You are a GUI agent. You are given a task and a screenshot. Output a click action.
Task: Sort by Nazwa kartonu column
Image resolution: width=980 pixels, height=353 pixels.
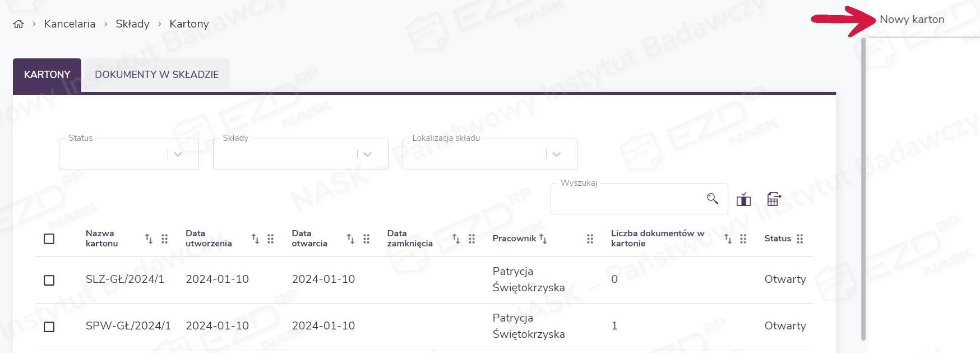(x=149, y=239)
